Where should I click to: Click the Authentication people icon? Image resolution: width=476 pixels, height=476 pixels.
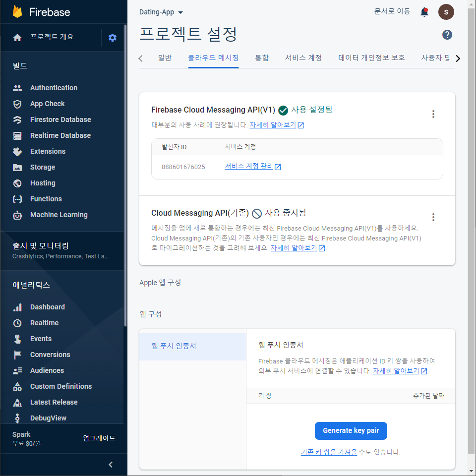coord(17,88)
